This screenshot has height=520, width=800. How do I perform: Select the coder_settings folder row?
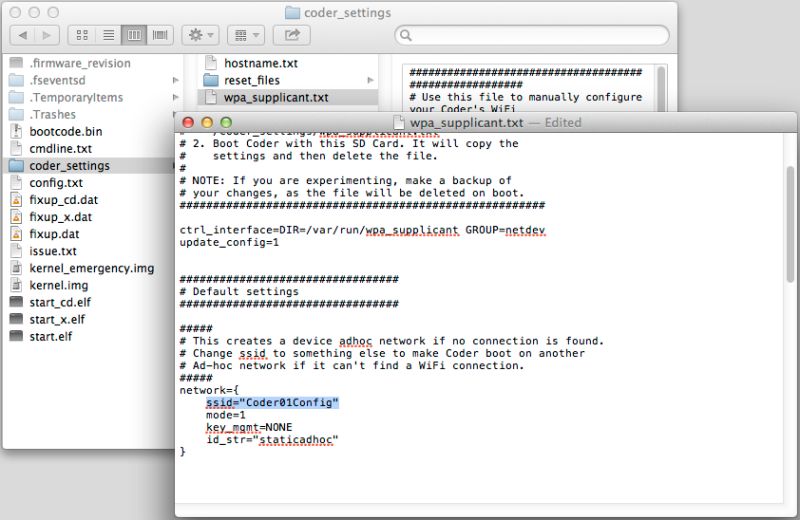pos(89,166)
